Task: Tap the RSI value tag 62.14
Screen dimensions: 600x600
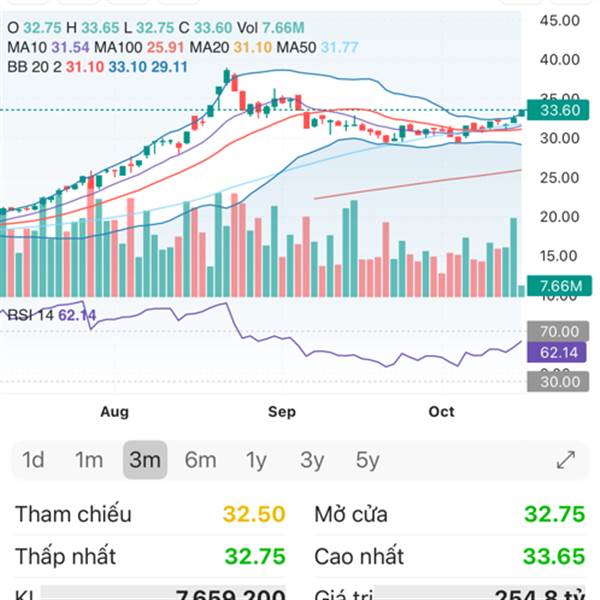Action: pos(557,352)
